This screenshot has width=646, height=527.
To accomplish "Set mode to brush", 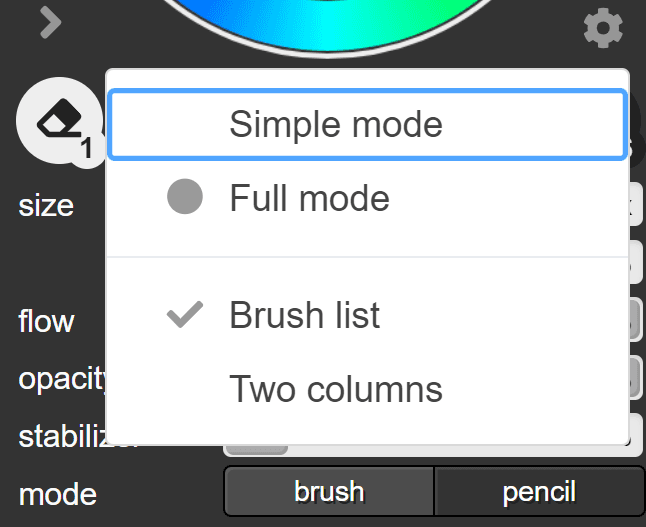I will tap(329, 491).
